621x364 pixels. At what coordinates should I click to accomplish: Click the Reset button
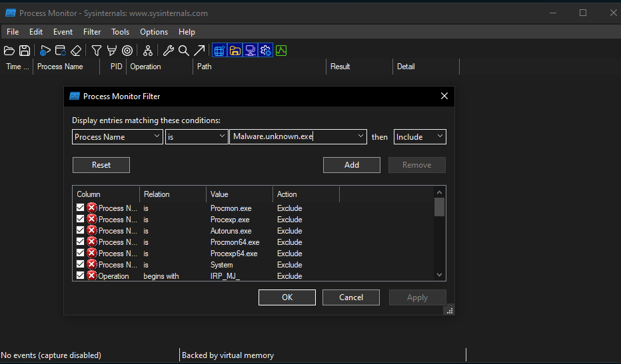pyautogui.click(x=101, y=165)
